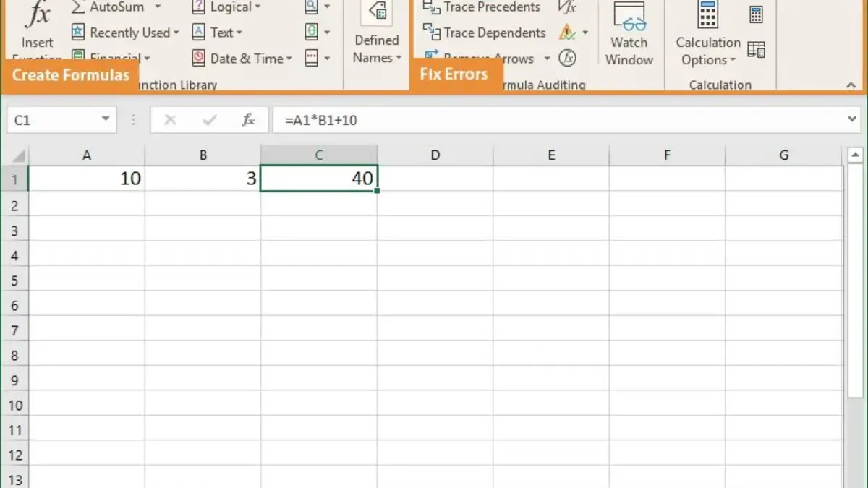The height and width of the screenshot is (488, 868).
Task: Select cell B1 containing 3
Action: click(203, 179)
